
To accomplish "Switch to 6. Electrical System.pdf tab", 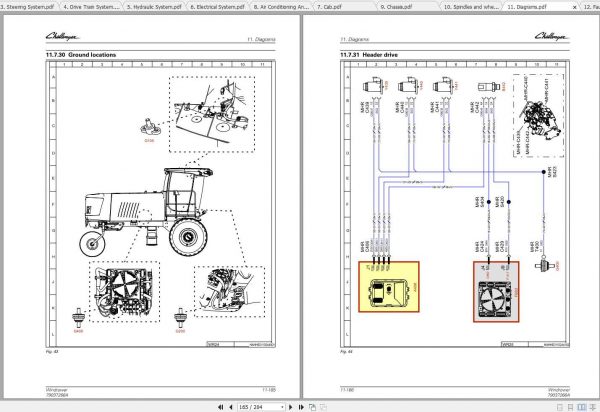I will [x=217, y=7].
